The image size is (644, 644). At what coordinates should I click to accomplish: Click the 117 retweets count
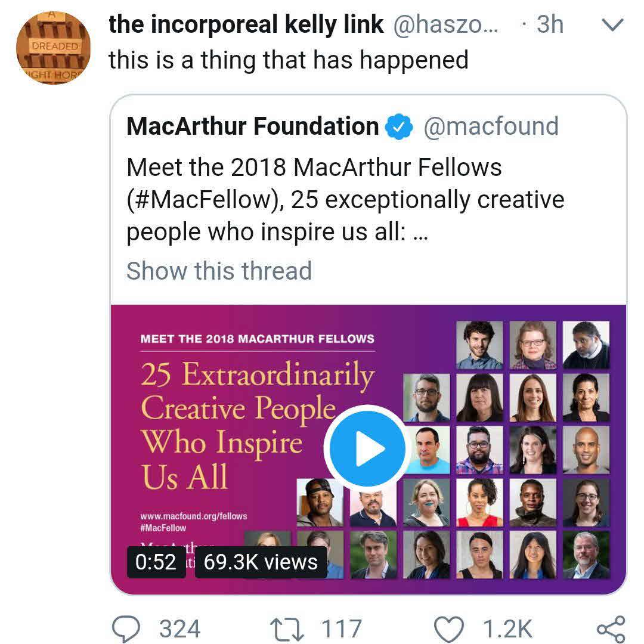tap(342, 629)
